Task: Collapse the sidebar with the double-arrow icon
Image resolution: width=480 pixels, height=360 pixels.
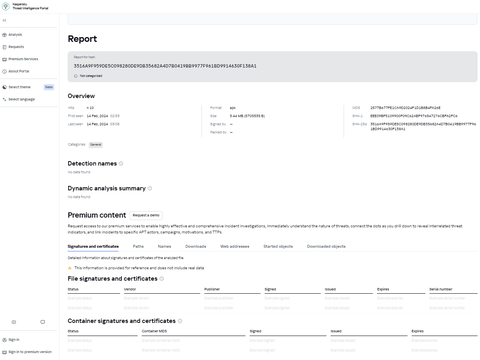Action: (x=4, y=20)
